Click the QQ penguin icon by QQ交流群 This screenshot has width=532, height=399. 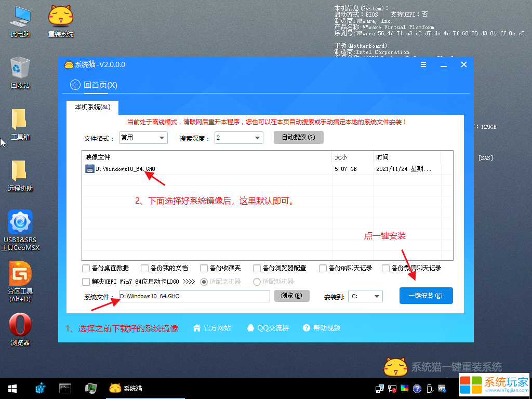pyautogui.click(x=250, y=328)
